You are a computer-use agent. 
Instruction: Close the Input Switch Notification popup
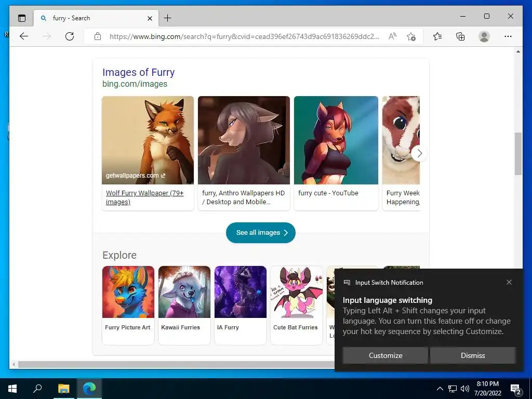509,282
